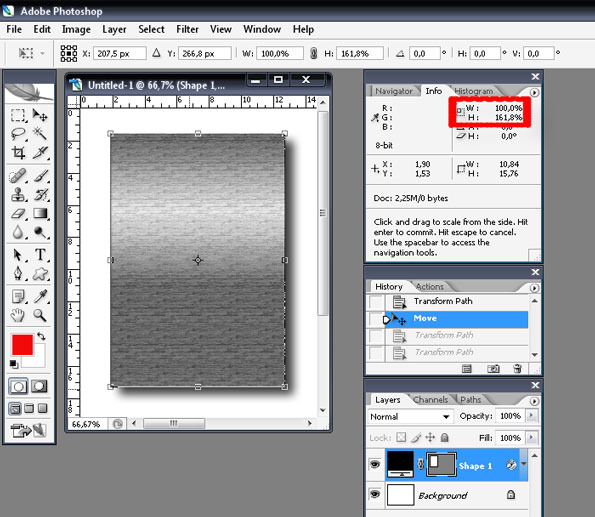
Task: Open the Fill percentage arrow
Action: coord(531,438)
